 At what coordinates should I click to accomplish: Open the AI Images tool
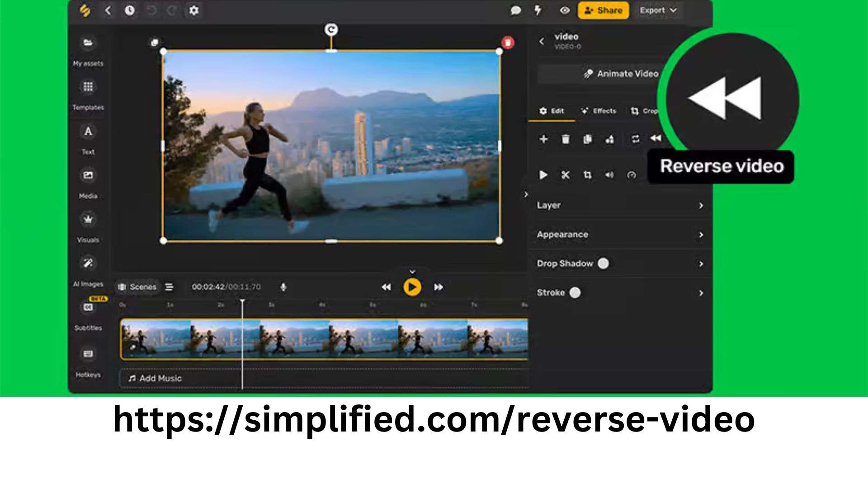(88, 271)
